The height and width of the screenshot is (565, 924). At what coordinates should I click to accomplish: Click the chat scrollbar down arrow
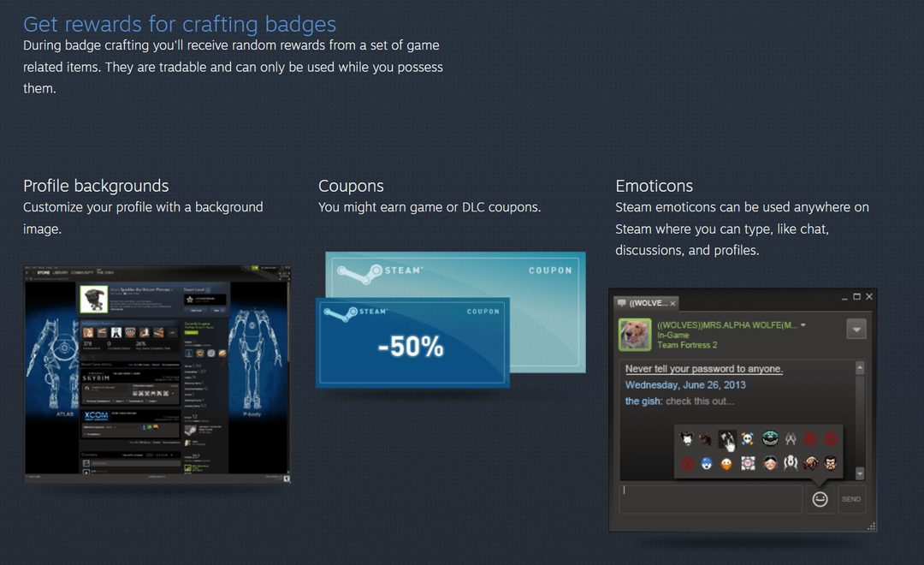[860, 473]
